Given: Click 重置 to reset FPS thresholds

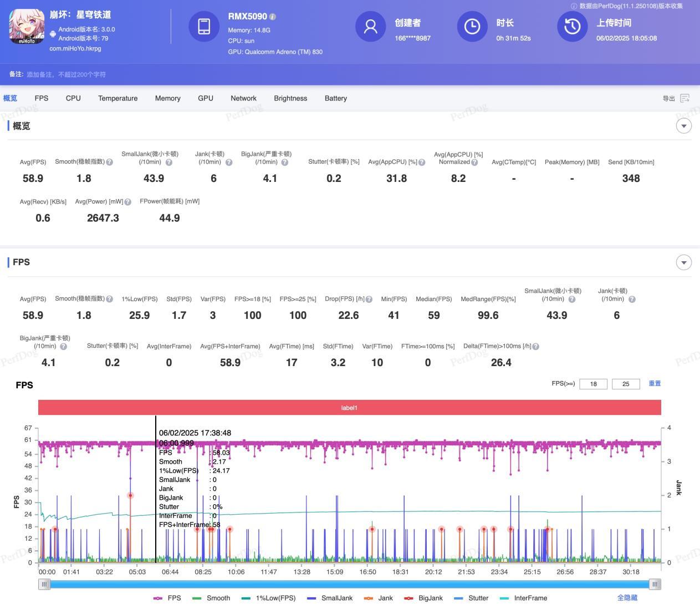Looking at the screenshot, I should point(655,383).
